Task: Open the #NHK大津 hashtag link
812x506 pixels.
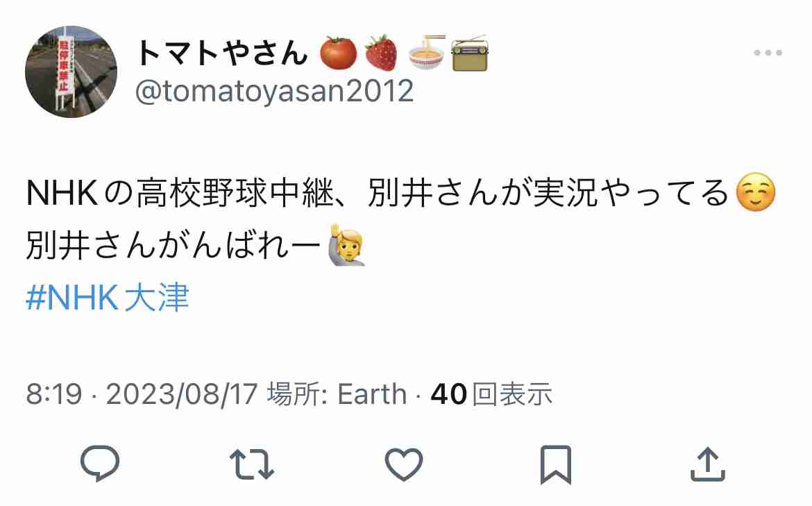Action: pos(107,298)
